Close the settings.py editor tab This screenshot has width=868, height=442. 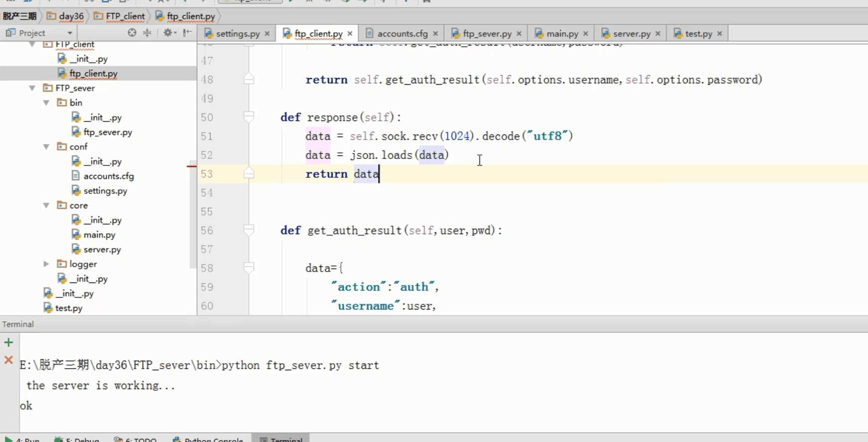pyautogui.click(x=267, y=33)
